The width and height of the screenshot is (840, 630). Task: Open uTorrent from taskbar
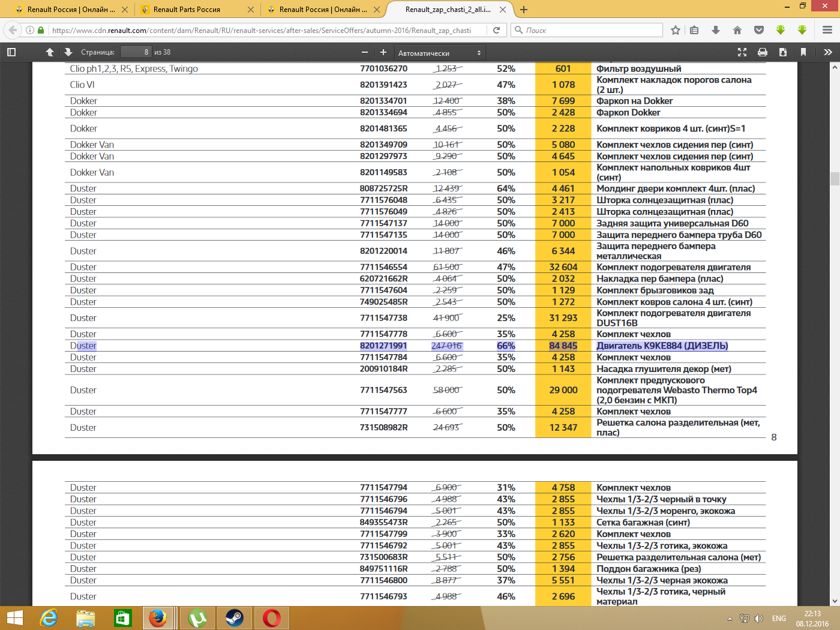(x=197, y=618)
